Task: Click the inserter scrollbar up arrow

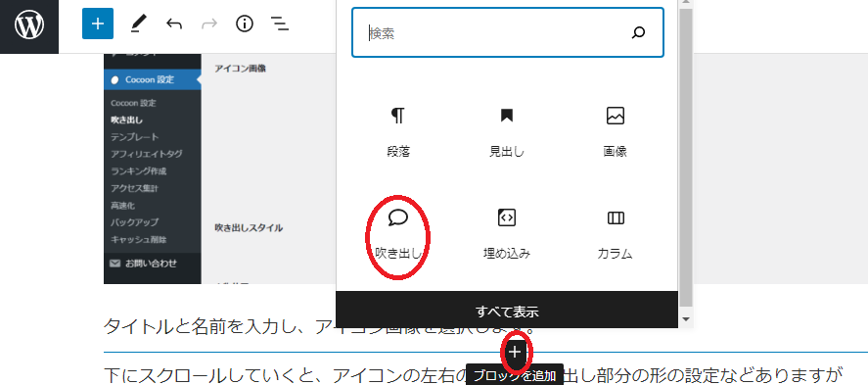Action: [686, 3]
